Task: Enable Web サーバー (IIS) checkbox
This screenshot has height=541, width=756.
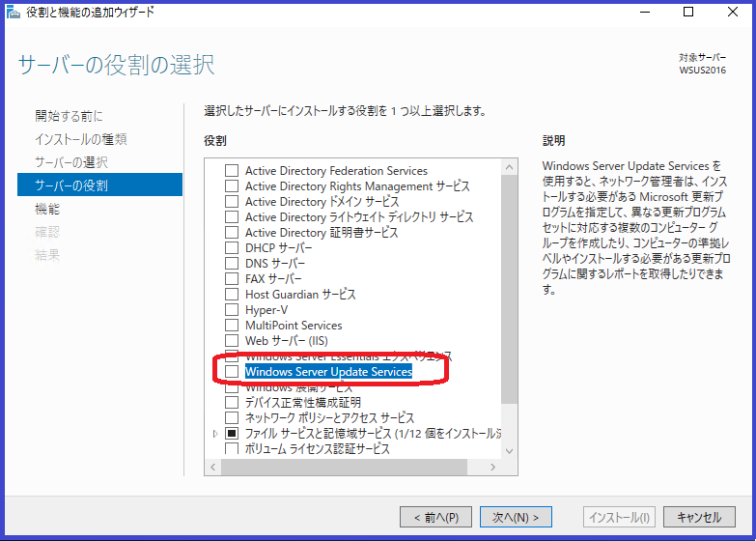Action: (x=232, y=340)
